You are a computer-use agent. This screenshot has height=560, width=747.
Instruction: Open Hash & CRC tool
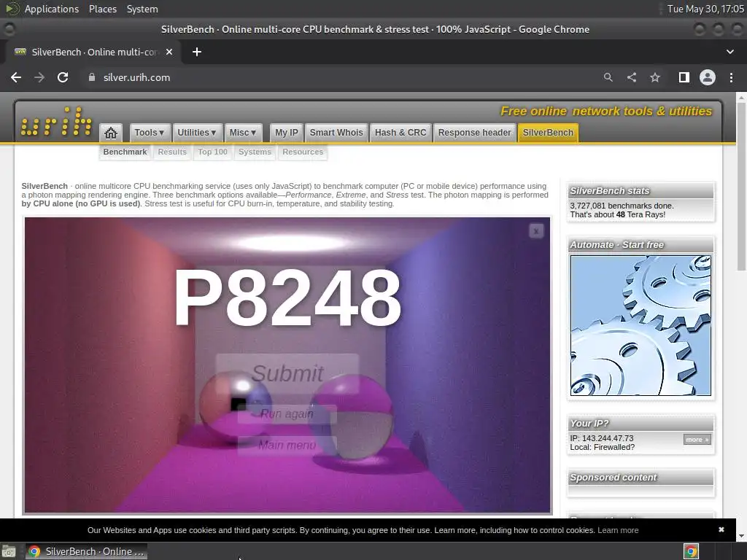point(400,133)
